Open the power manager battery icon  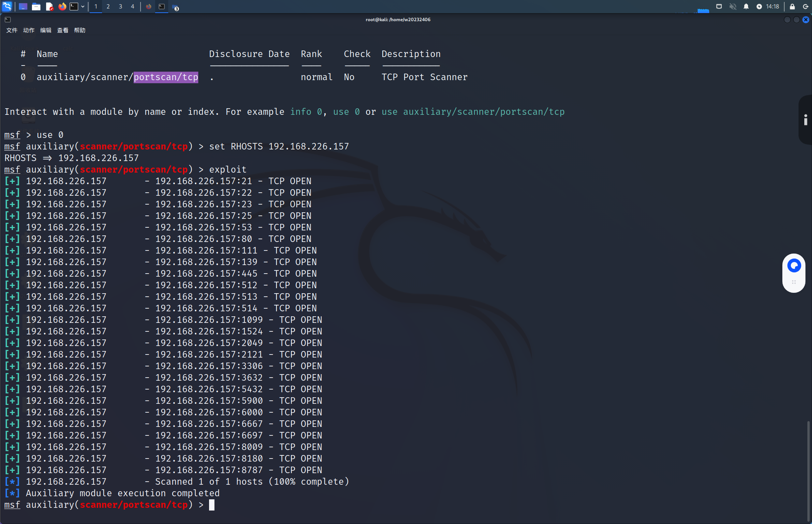(x=759, y=7)
